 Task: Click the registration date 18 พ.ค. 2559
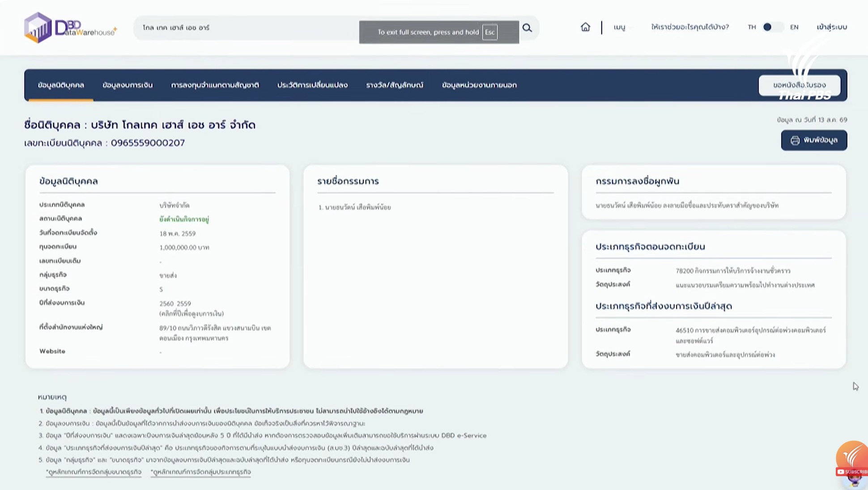(x=177, y=233)
